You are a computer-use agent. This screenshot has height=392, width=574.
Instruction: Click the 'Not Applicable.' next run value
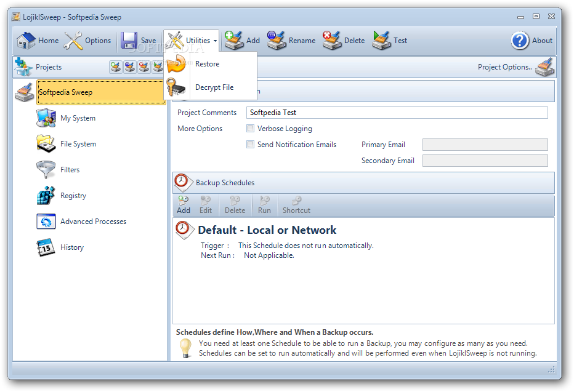(269, 255)
